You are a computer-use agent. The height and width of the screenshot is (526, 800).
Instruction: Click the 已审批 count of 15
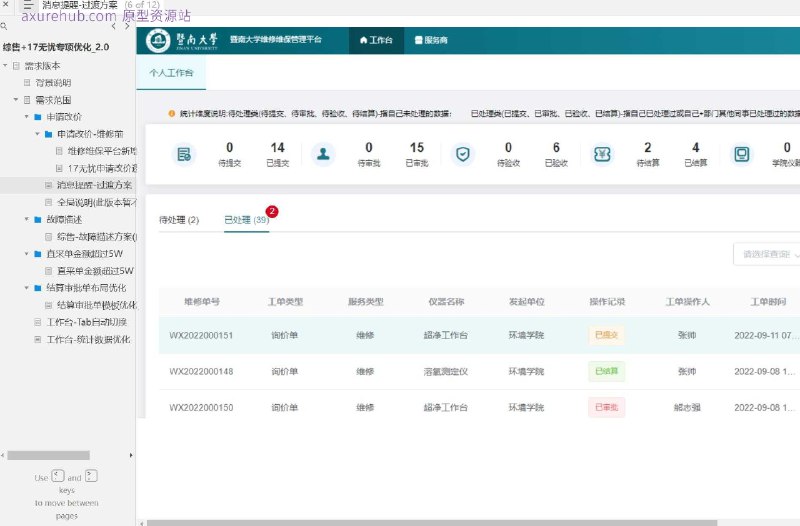pos(417,147)
